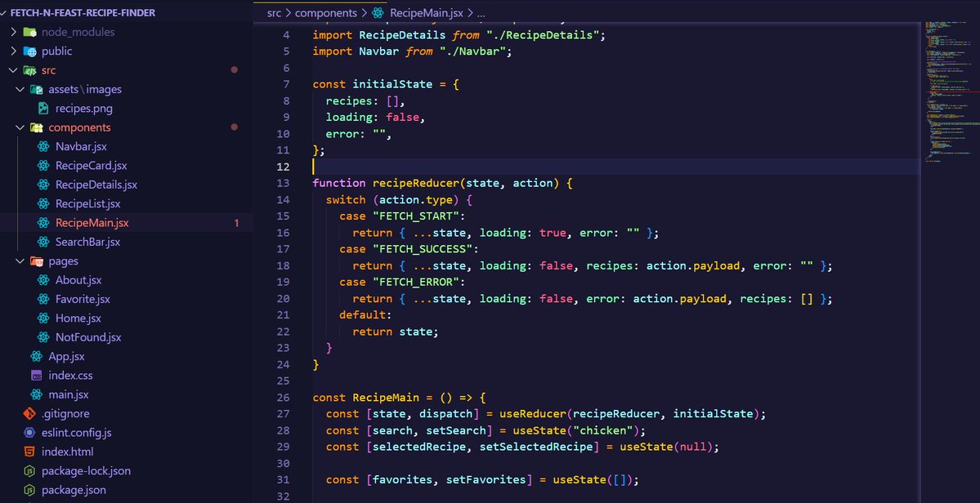
Task: Open About.jsx page file
Action: 78,280
